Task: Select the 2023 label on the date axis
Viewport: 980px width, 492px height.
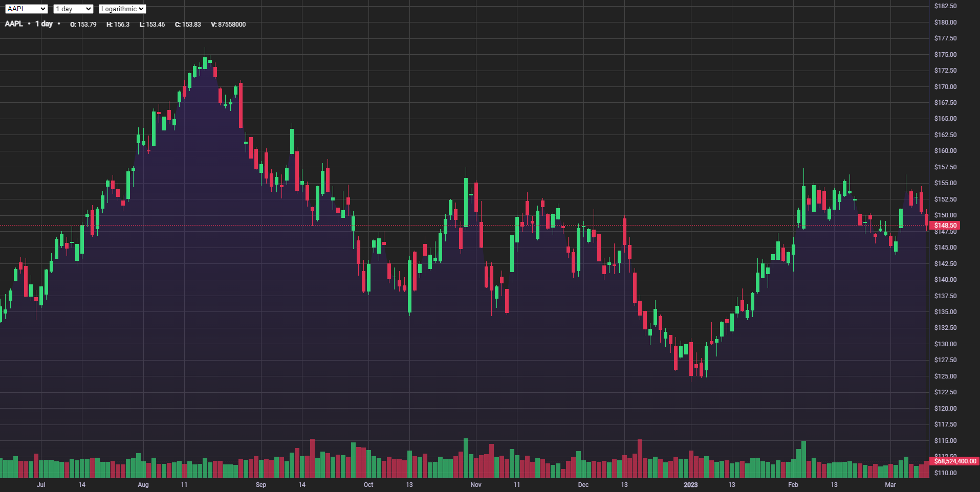Action: click(691, 485)
